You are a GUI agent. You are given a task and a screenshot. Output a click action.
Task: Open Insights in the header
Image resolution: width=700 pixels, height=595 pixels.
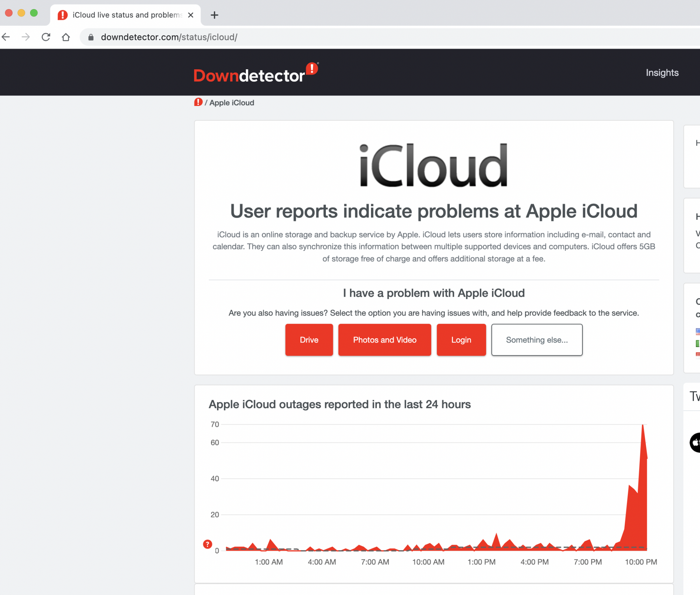[x=662, y=72]
